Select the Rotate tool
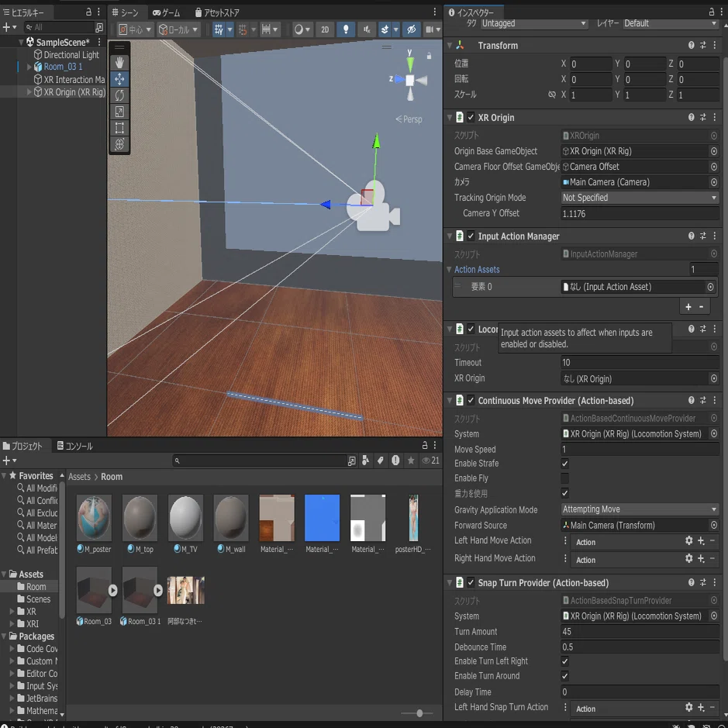 (119, 95)
